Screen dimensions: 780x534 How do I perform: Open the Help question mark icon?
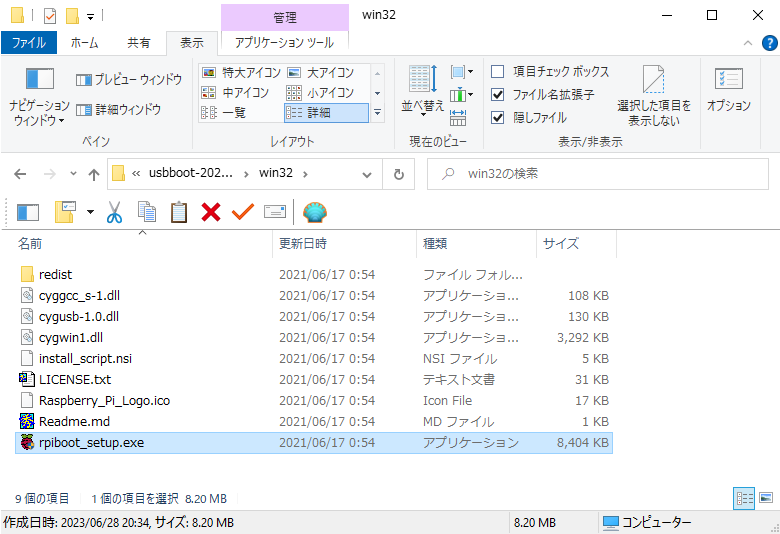coord(769,43)
